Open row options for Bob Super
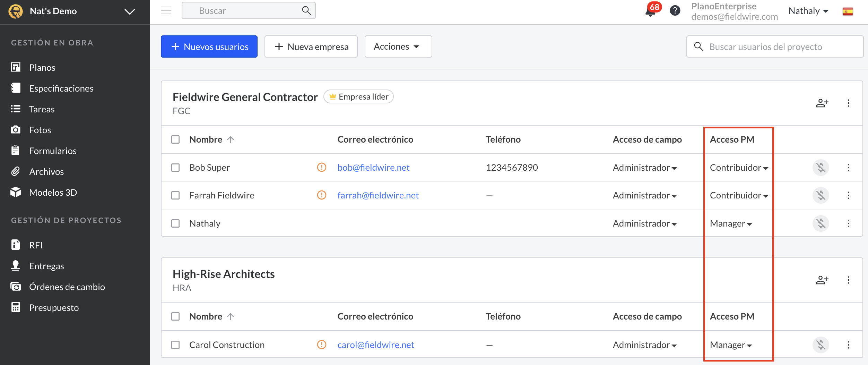The image size is (868, 365). [x=848, y=168]
